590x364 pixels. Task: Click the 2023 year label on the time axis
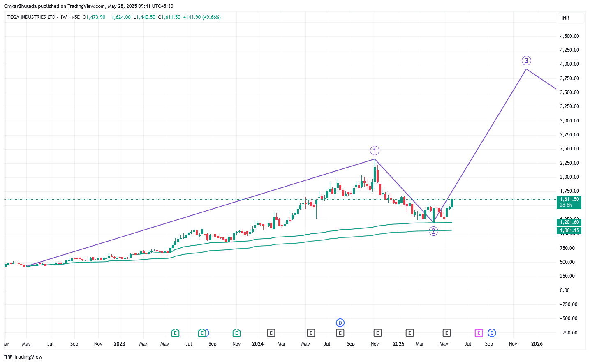pos(120,344)
